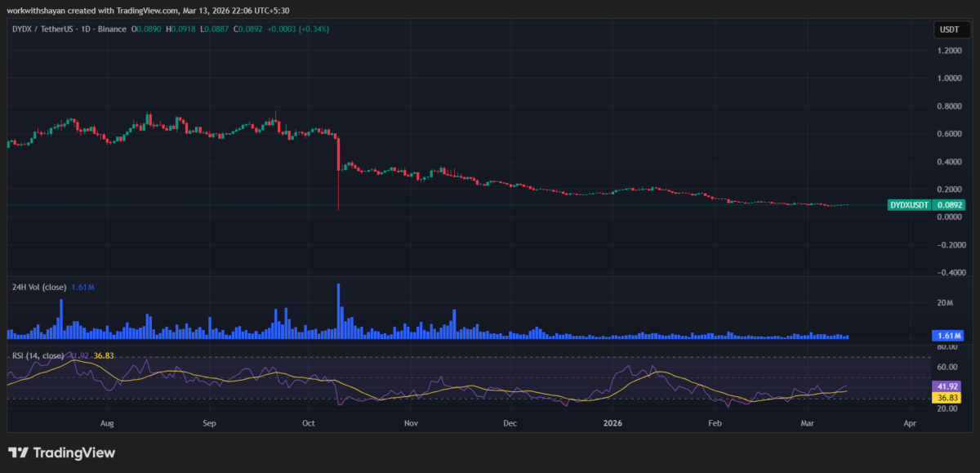Click the purple 41.92 RSI value in legend
980x473 pixels.
pyautogui.click(x=81, y=355)
